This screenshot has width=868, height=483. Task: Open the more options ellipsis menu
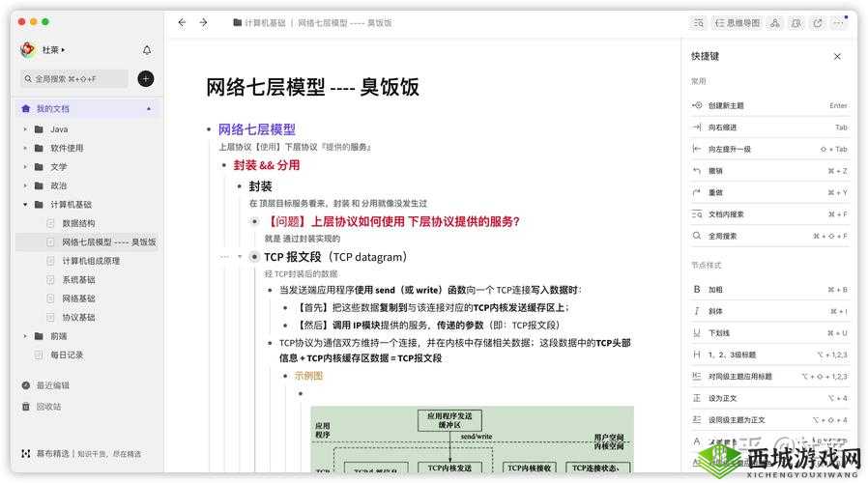tap(838, 22)
